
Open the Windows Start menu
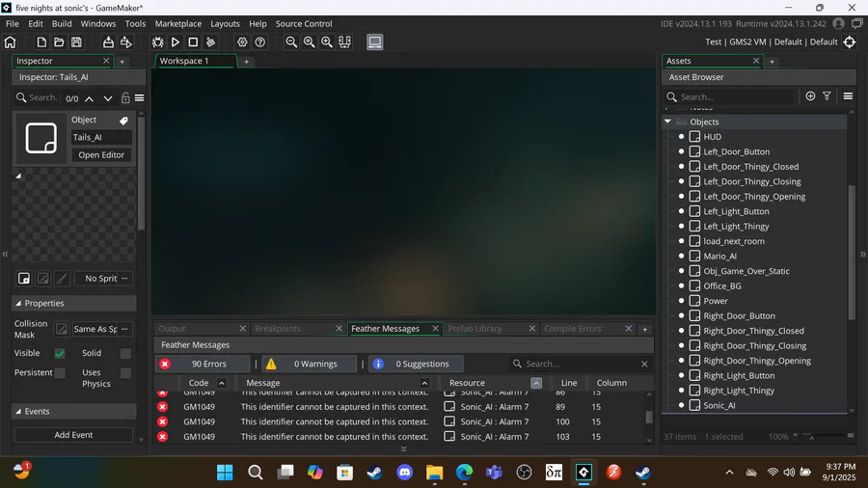click(225, 472)
